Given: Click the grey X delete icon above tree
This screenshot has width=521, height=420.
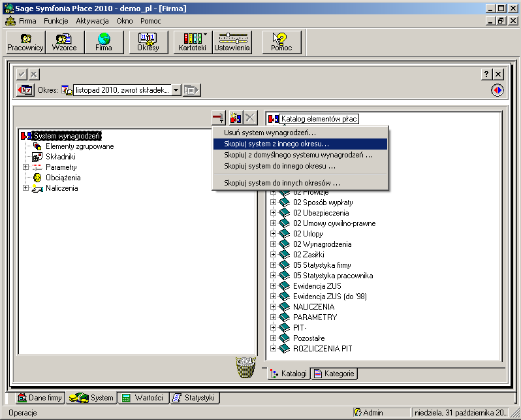Looking at the screenshot, I should click(250, 118).
